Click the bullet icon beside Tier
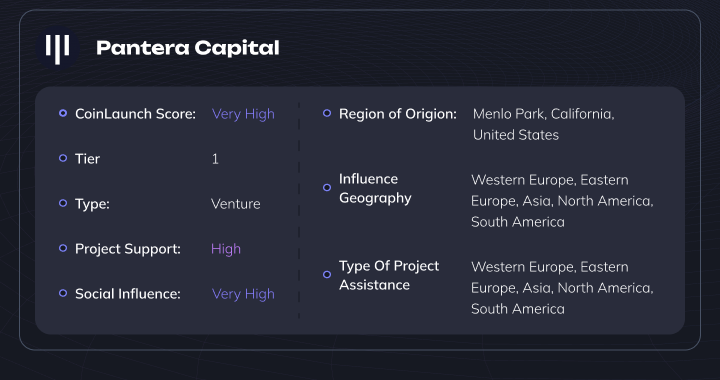The image size is (720, 380). pos(63,158)
